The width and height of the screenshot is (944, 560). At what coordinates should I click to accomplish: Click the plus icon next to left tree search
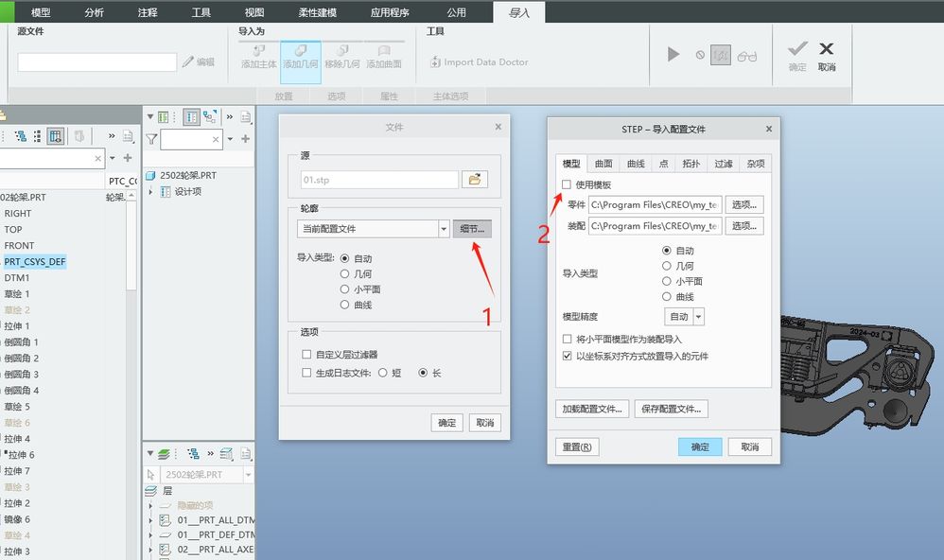[128, 158]
